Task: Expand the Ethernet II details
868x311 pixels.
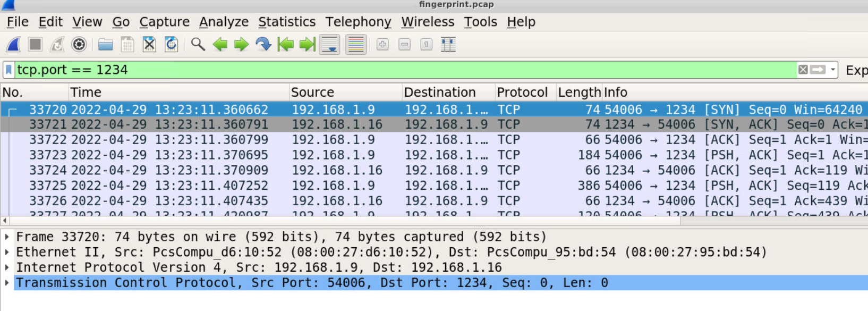Action: point(7,252)
